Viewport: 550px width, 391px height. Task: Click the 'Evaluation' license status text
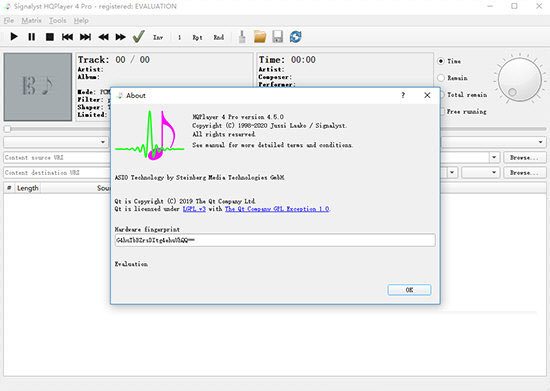tap(131, 264)
